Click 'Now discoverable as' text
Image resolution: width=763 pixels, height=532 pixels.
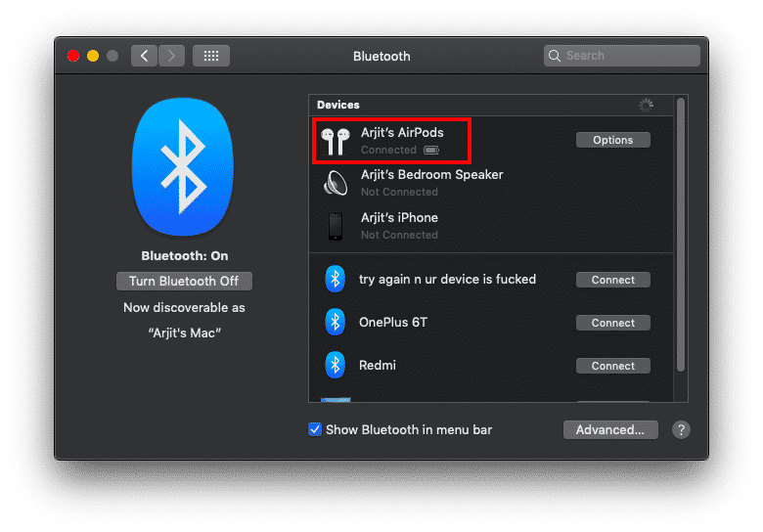pyautogui.click(x=184, y=308)
